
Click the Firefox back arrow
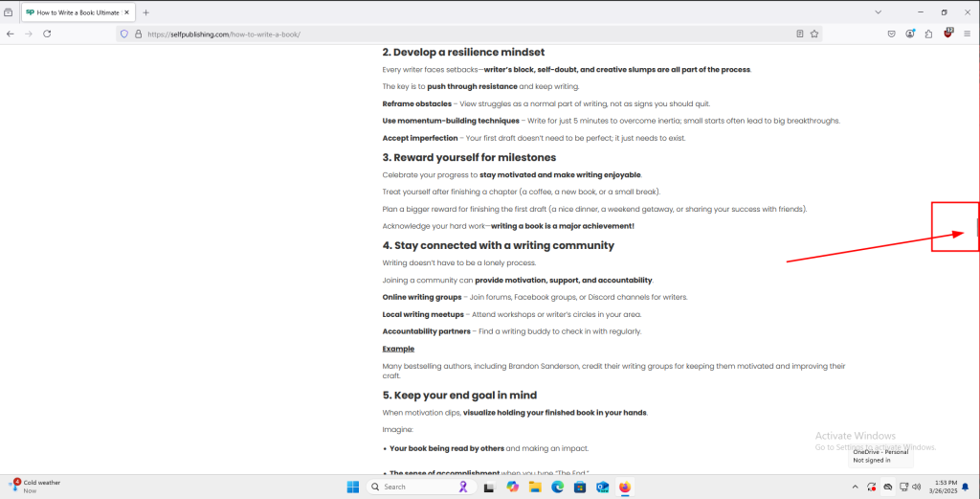pos(10,34)
